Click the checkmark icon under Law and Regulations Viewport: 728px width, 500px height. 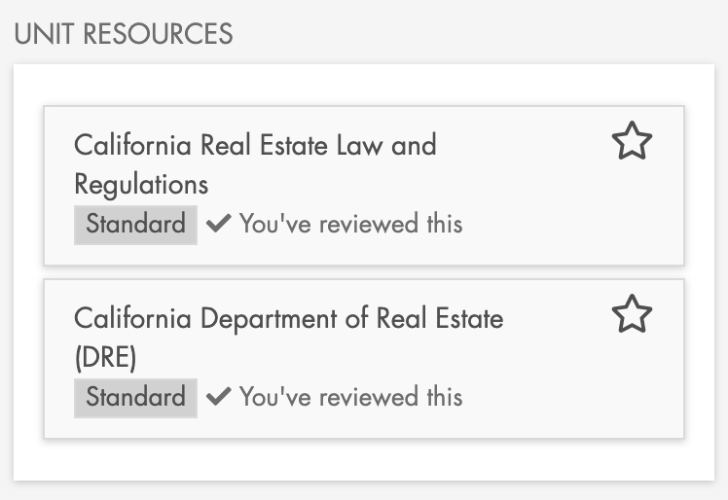[217, 224]
